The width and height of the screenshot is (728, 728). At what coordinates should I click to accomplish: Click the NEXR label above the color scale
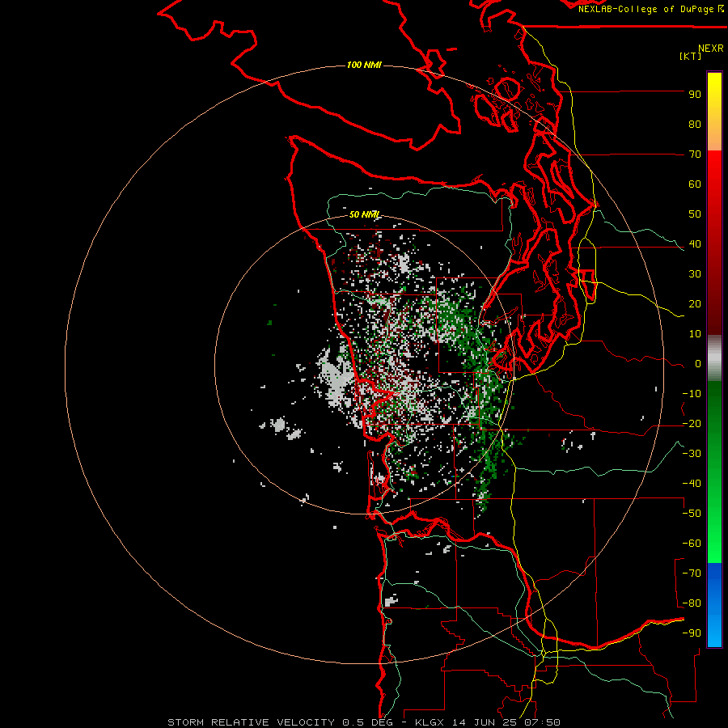coord(710,49)
